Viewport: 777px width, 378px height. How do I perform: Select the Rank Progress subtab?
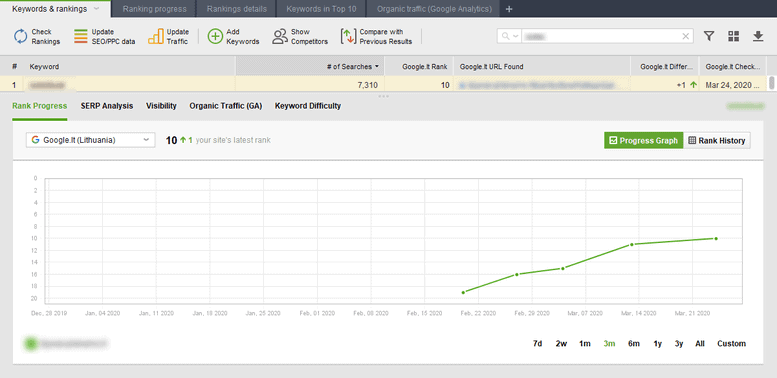pos(40,106)
